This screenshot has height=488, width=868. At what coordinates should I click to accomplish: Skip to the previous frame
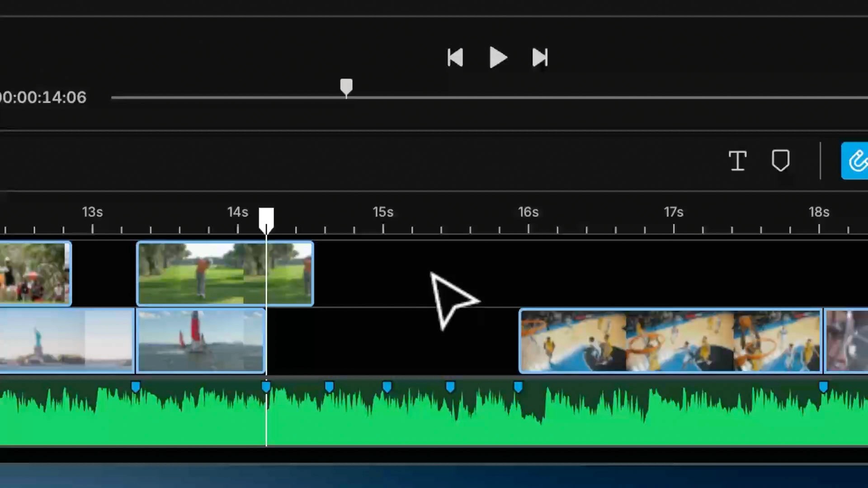tap(455, 57)
